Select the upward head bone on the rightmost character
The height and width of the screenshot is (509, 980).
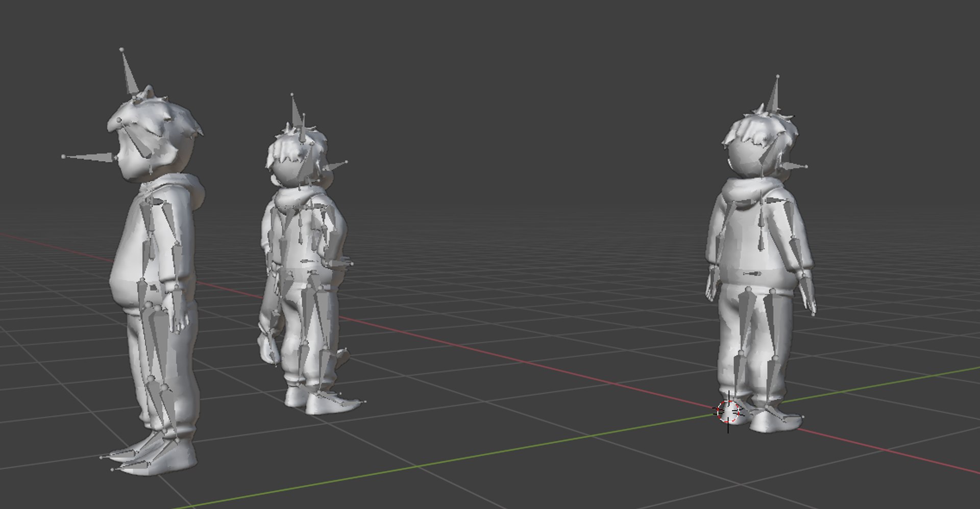click(773, 94)
